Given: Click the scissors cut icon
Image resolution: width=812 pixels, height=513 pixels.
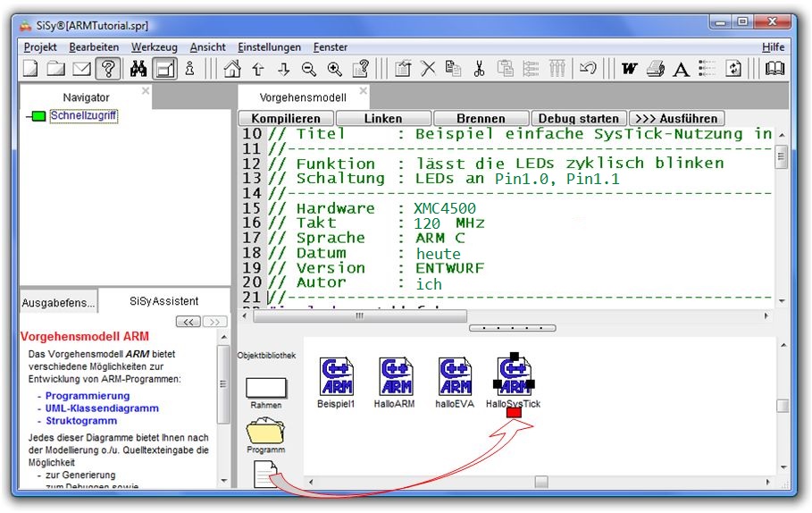Looking at the screenshot, I should point(480,69).
